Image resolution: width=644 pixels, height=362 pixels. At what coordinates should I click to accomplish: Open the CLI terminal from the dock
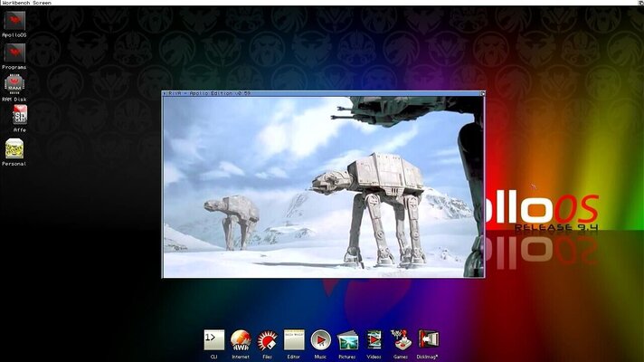(213, 339)
